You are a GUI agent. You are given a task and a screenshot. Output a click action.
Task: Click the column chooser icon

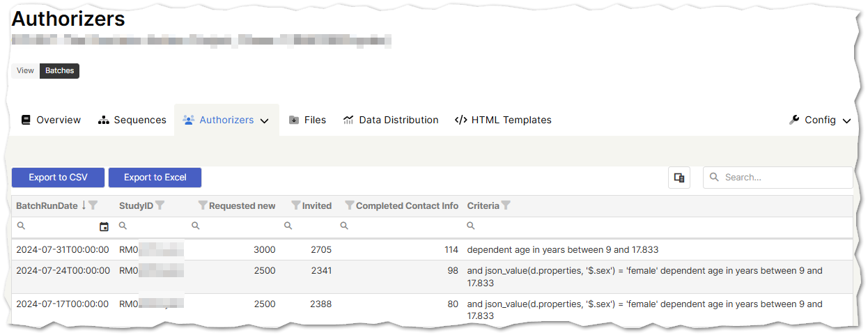(679, 178)
